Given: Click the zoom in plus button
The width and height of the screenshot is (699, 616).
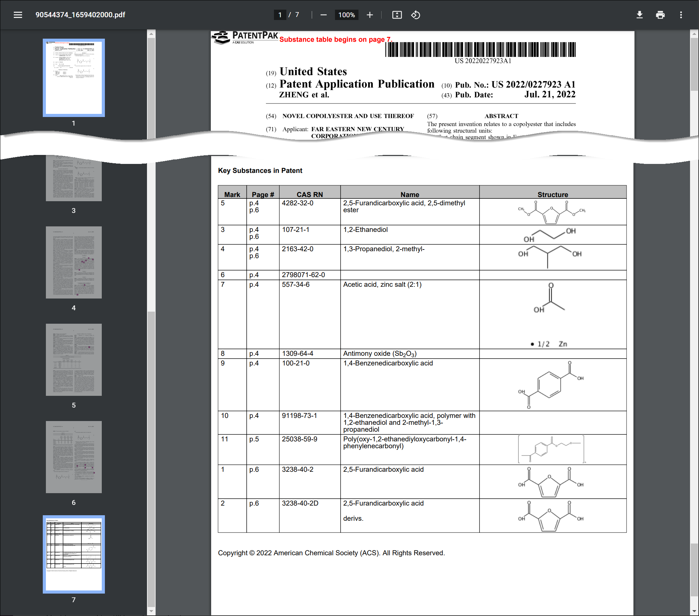Looking at the screenshot, I should 370,15.
